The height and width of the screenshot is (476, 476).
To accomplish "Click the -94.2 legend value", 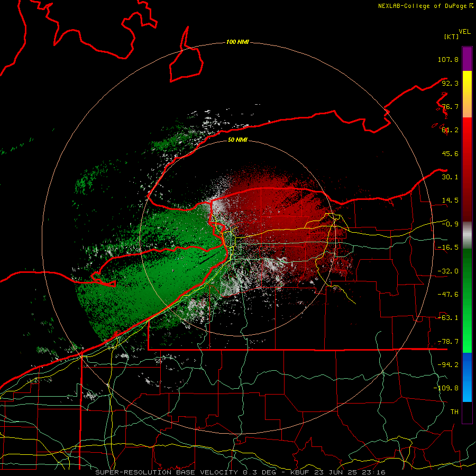I will coord(448,365).
